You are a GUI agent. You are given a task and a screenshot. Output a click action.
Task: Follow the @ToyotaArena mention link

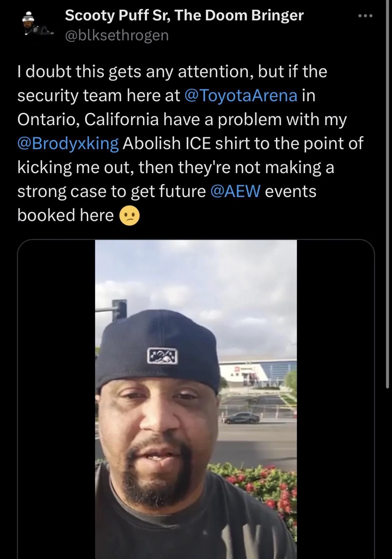point(241,95)
